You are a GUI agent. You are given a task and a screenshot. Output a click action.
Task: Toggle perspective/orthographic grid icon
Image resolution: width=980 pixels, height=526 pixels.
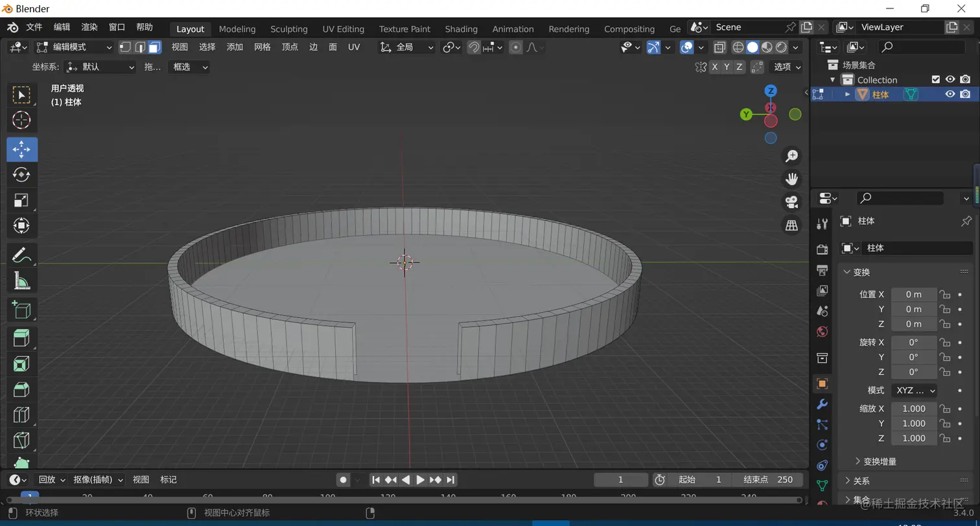[x=791, y=225]
